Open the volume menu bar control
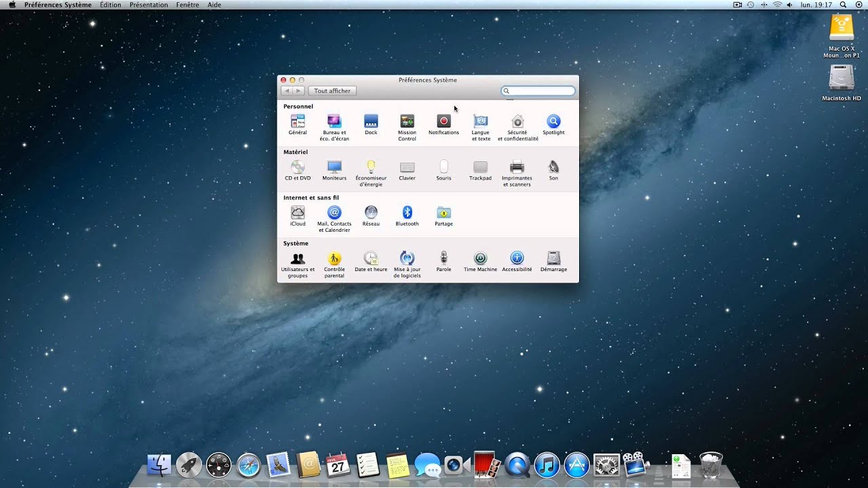Screen dimensions: 868x488 [790, 5]
